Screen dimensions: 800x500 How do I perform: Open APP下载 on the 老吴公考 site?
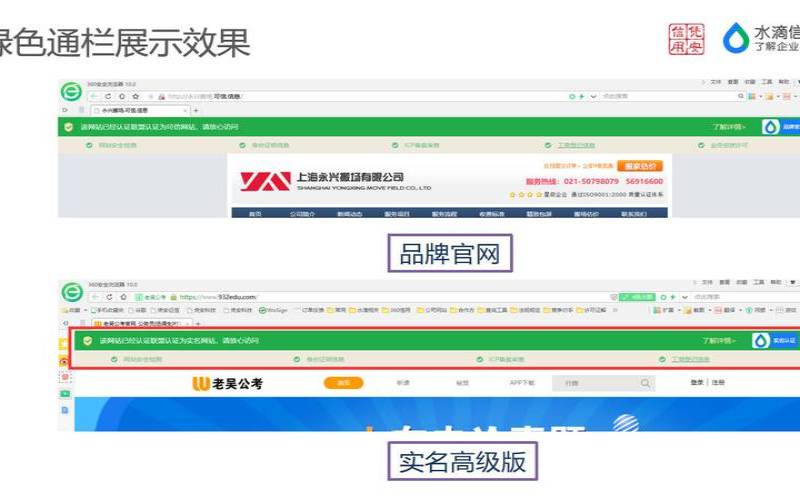pyautogui.click(x=521, y=383)
